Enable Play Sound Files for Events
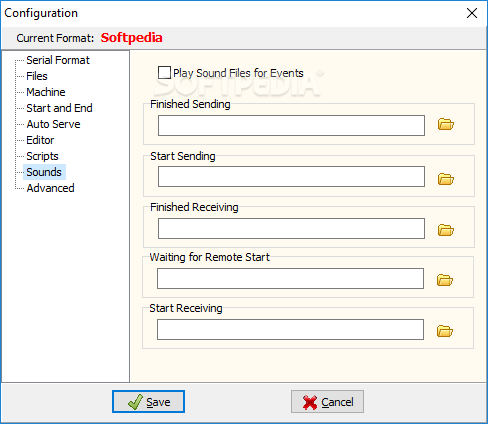This screenshot has height=424, width=488. point(164,73)
